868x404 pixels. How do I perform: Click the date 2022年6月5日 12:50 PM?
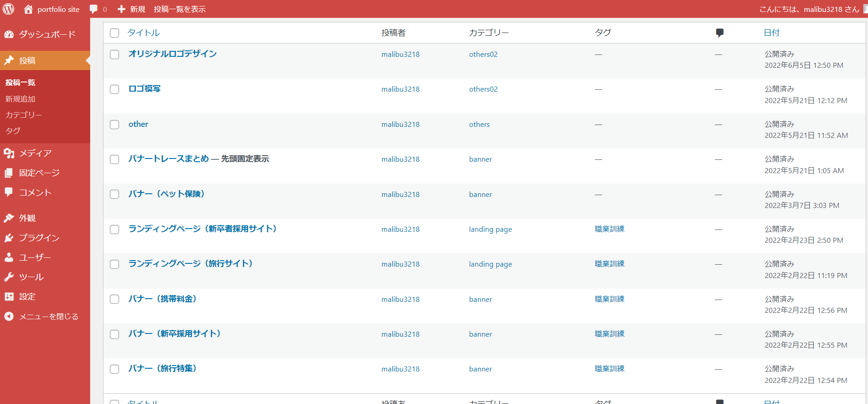click(x=804, y=66)
